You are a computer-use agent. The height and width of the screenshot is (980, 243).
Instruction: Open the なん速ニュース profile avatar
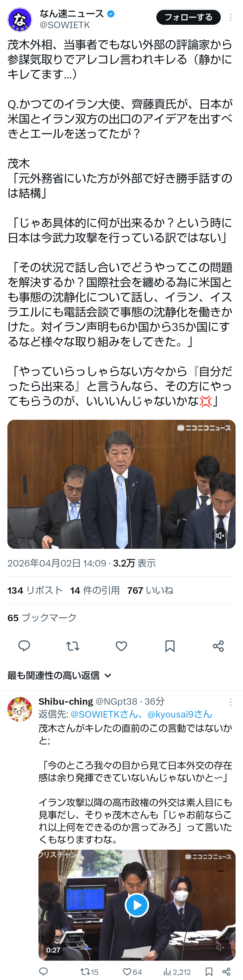(x=20, y=19)
